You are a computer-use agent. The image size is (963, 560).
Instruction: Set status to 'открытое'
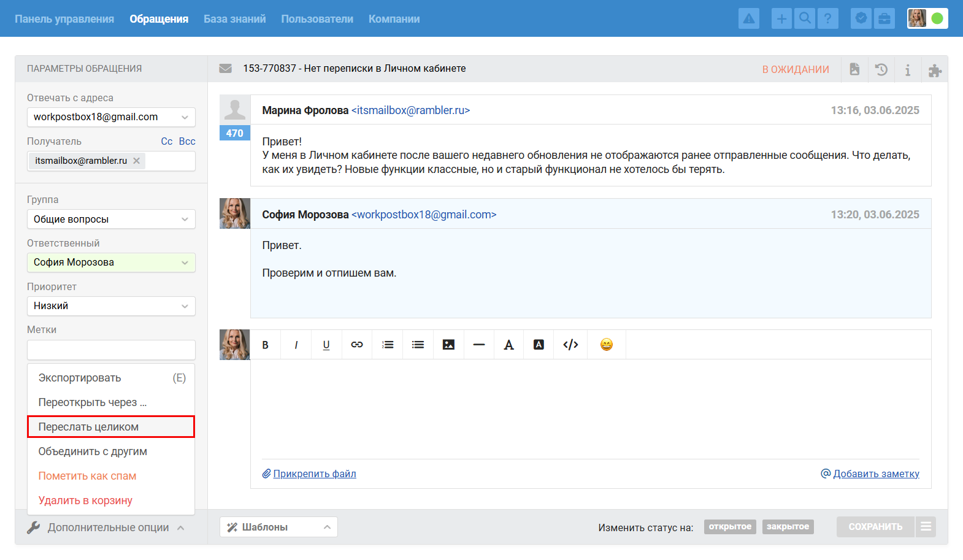[730, 527]
